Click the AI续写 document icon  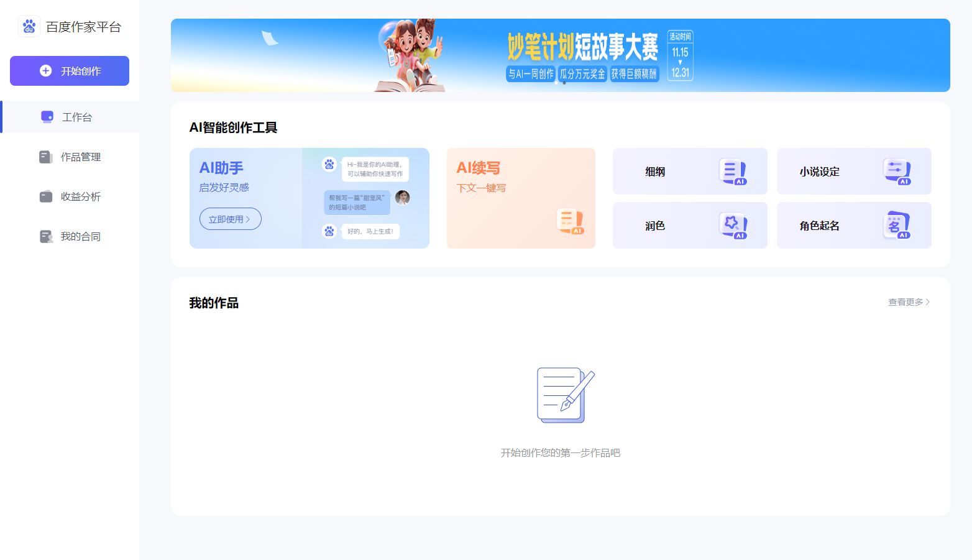(x=570, y=222)
